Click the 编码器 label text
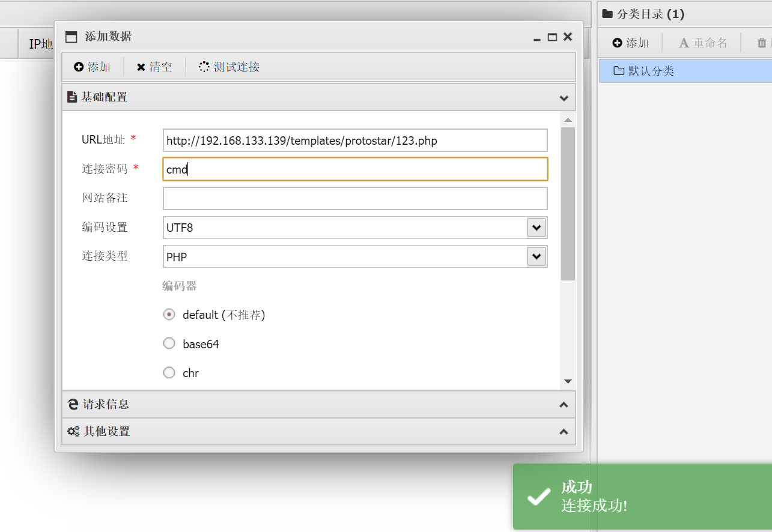This screenshot has width=772, height=532. click(180, 286)
